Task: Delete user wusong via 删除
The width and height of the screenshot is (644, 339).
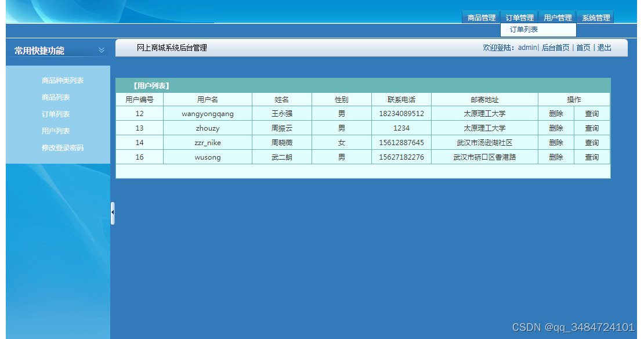Action: point(556,157)
